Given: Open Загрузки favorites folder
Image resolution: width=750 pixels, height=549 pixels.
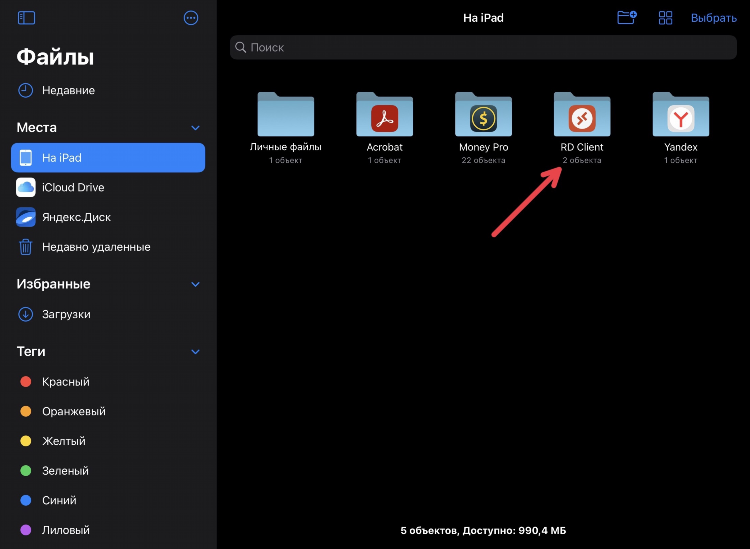Looking at the screenshot, I should (x=108, y=314).
